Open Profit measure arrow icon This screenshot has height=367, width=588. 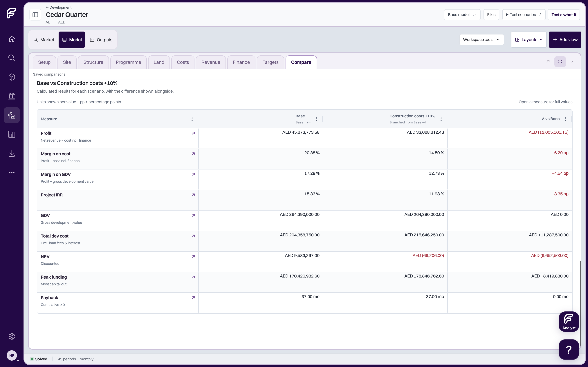[193, 133]
